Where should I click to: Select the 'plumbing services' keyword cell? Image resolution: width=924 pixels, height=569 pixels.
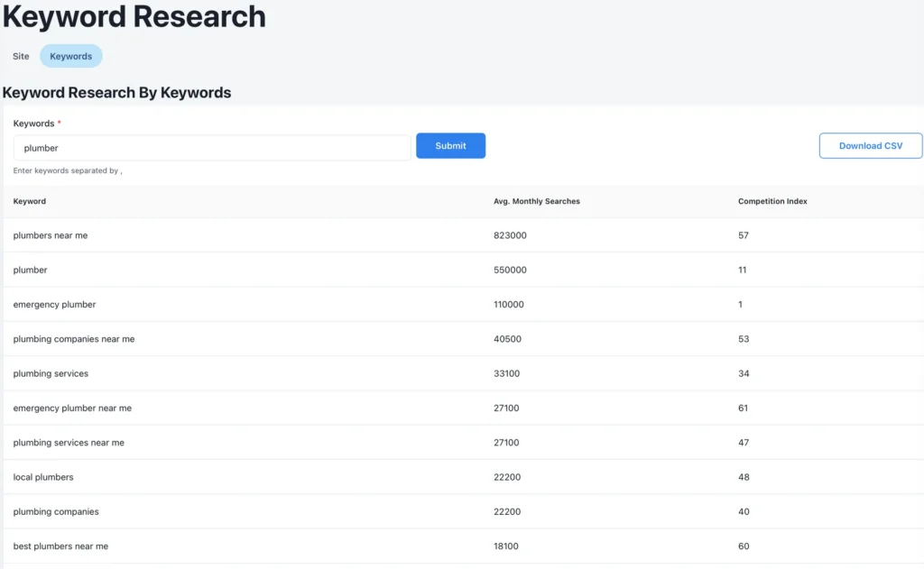pos(51,373)
